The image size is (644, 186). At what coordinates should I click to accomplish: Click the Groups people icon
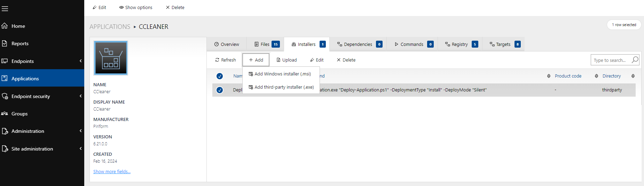[x=5, y=114]
